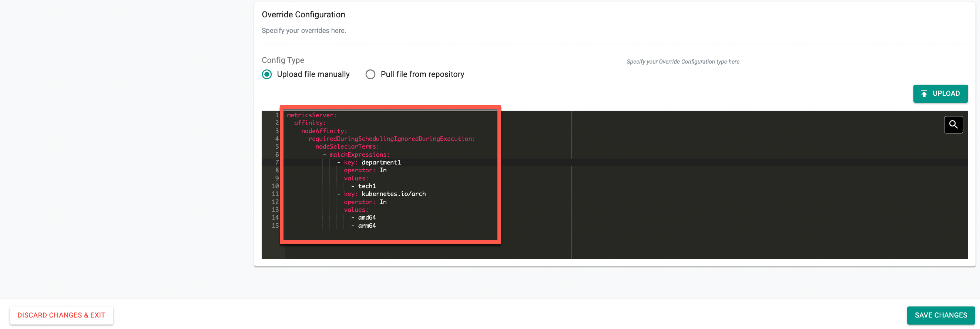Click the upload arrow icon
This screenshot has height=329, width=980.
pyautogui.click(x=924, y=94)
